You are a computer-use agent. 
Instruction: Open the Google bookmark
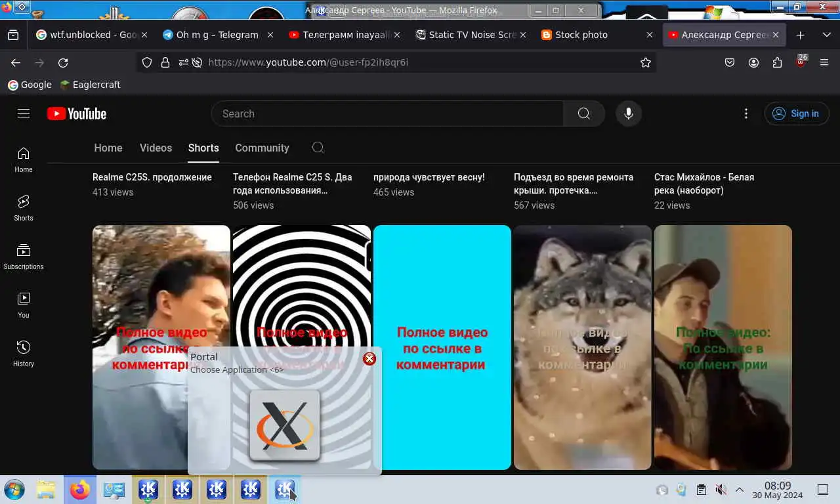pyautogui.click(x=30, y=85)
